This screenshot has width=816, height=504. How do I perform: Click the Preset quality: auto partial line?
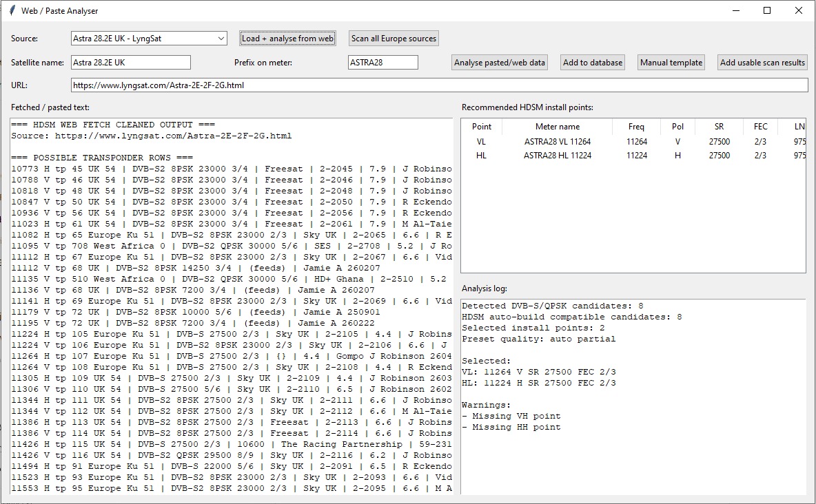539,339
